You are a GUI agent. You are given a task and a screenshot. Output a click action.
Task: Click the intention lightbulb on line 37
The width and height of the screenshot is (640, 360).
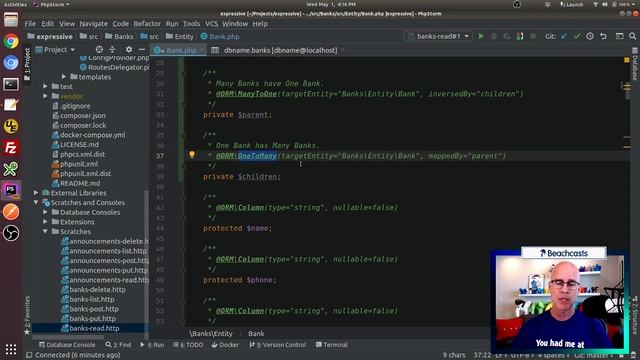click(x=192, y=155)
